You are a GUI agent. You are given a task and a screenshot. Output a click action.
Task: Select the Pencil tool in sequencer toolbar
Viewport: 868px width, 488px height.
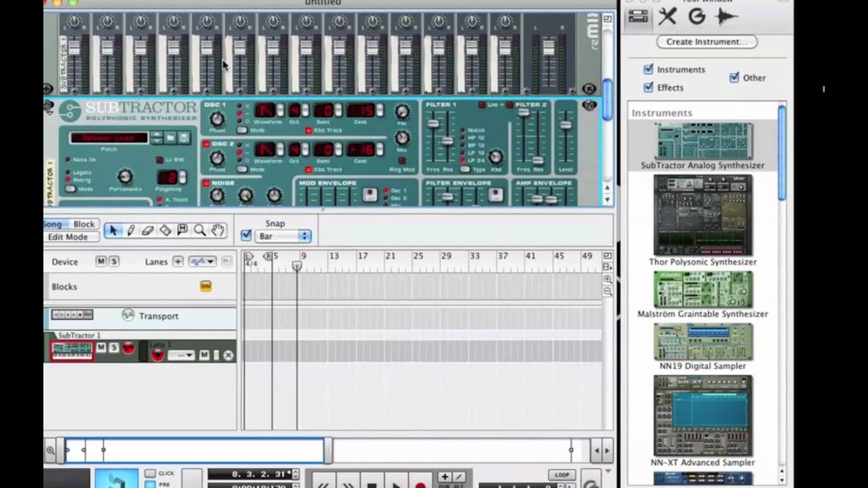pos(131,230)
